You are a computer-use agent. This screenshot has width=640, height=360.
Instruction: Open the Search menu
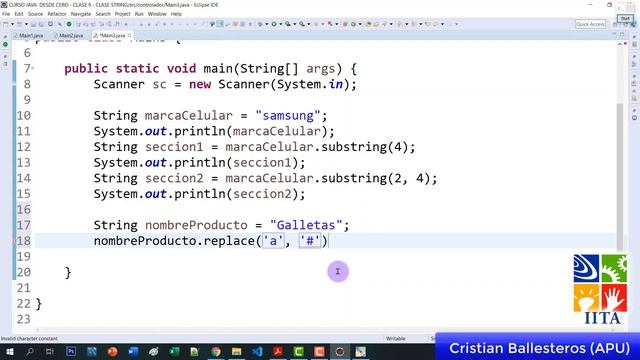point(103,14)
